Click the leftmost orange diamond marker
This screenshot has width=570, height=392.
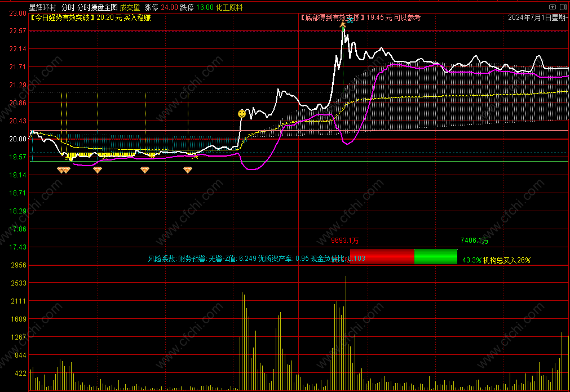coord(61,170)
